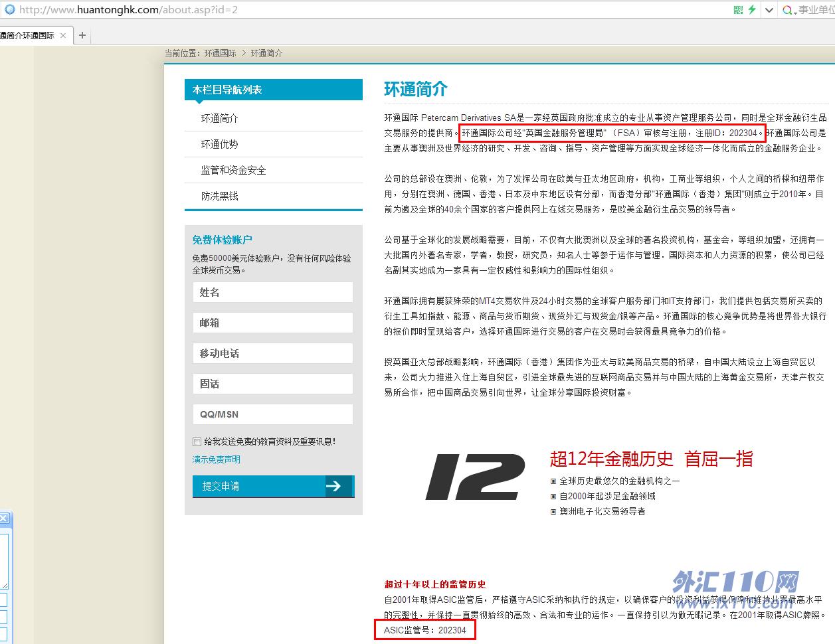Open the address bar history dropdown arrow
The image size is (835, 644).
click(769, 10)
